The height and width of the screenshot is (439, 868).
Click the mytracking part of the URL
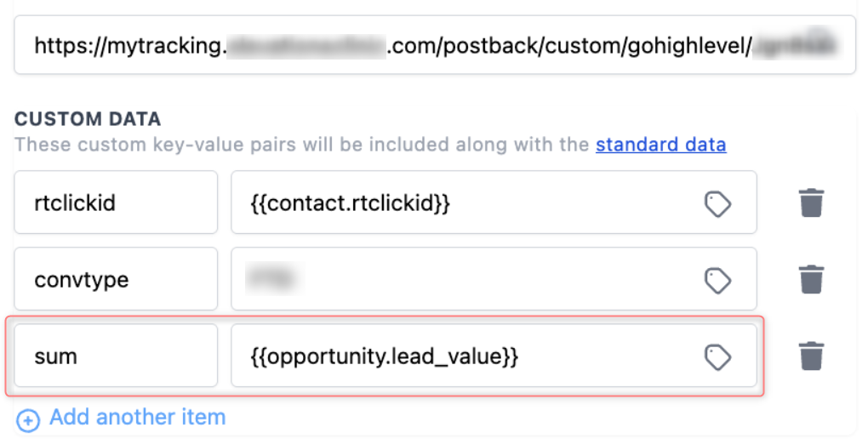click(163, 46)
